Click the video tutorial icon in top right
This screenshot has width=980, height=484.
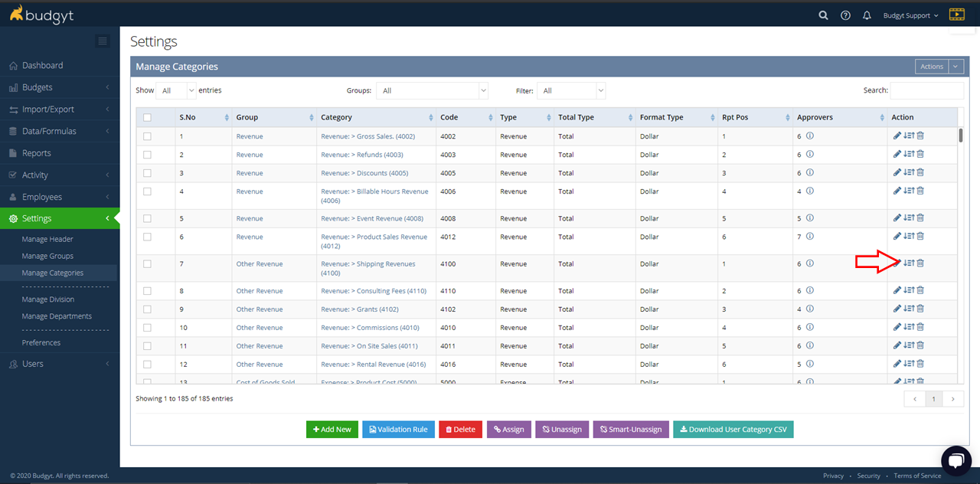tap(956, 15)
